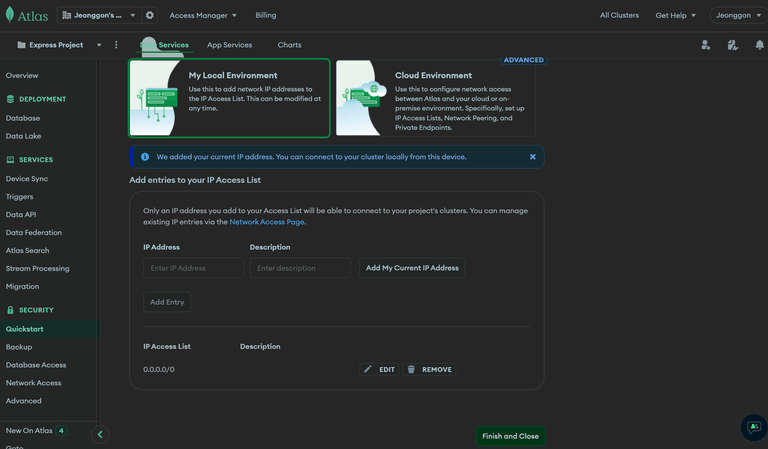Follow the Network Access Page link
The height and width of the screenshot is (449, 768).
[267, 222]
